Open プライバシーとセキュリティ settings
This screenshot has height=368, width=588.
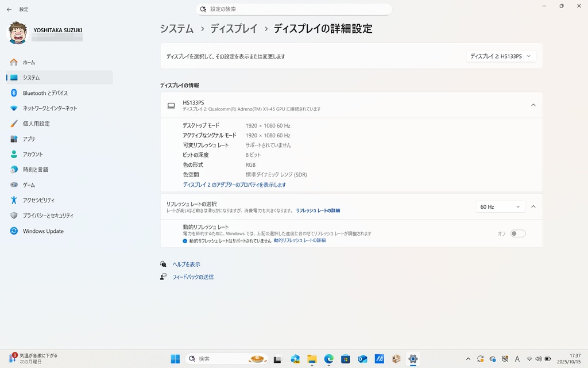click(48, 216)
